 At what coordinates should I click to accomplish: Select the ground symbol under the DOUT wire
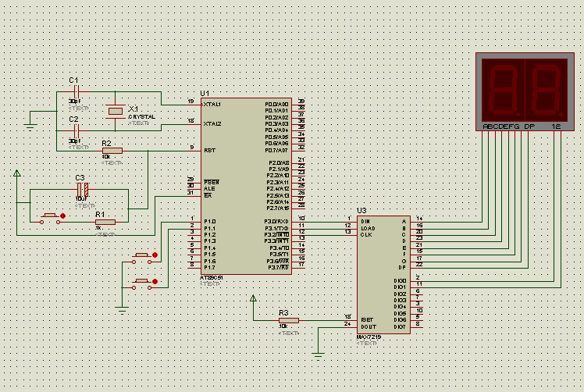(318, 355)
